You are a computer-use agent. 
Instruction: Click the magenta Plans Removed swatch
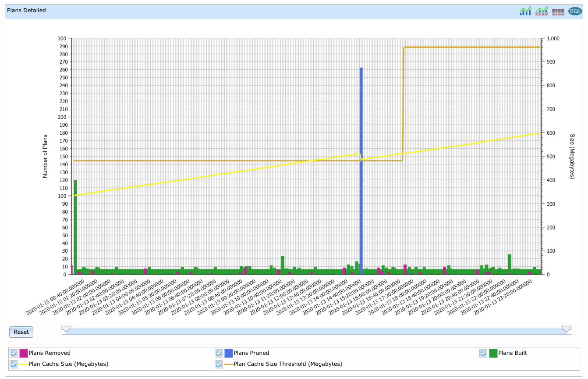[24, 353]
